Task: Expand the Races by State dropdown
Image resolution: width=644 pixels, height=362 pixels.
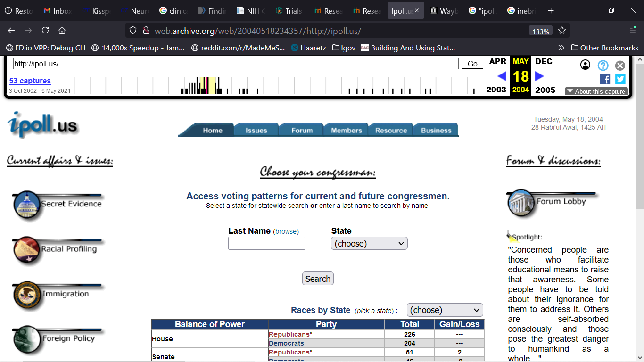Action: tap(445, 310)
